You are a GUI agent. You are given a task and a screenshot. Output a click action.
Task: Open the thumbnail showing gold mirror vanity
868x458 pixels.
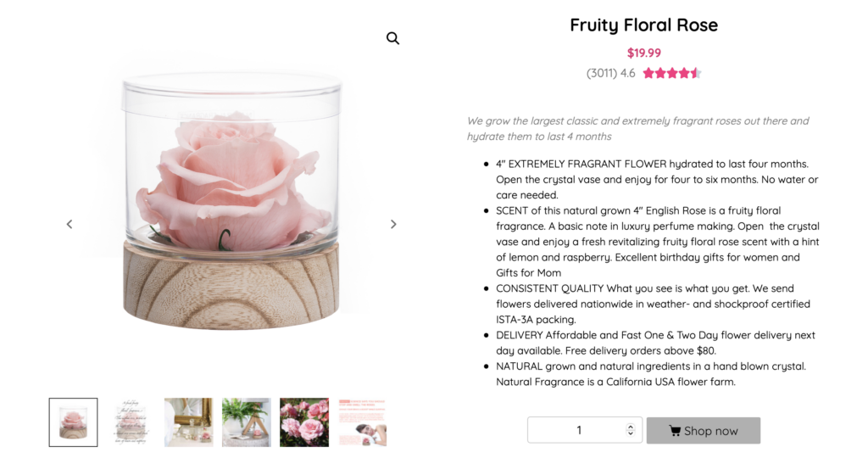pyautogui.click(x=188, y=422)
